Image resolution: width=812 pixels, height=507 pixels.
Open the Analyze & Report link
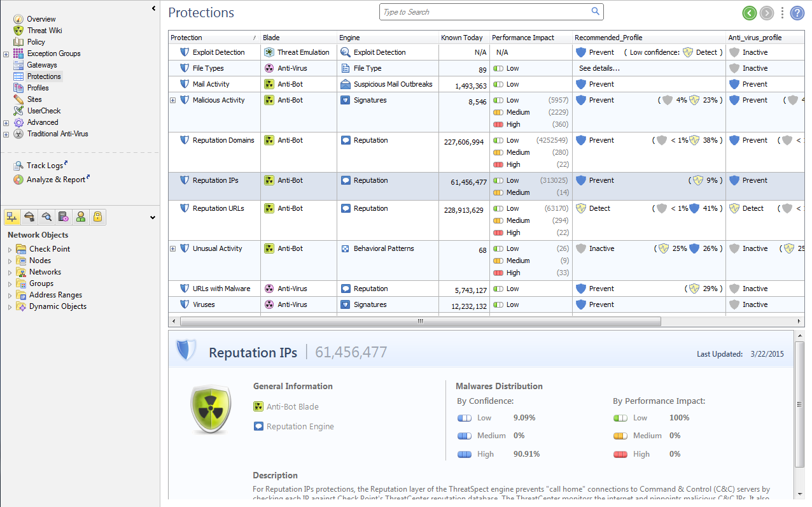[56, 180]
